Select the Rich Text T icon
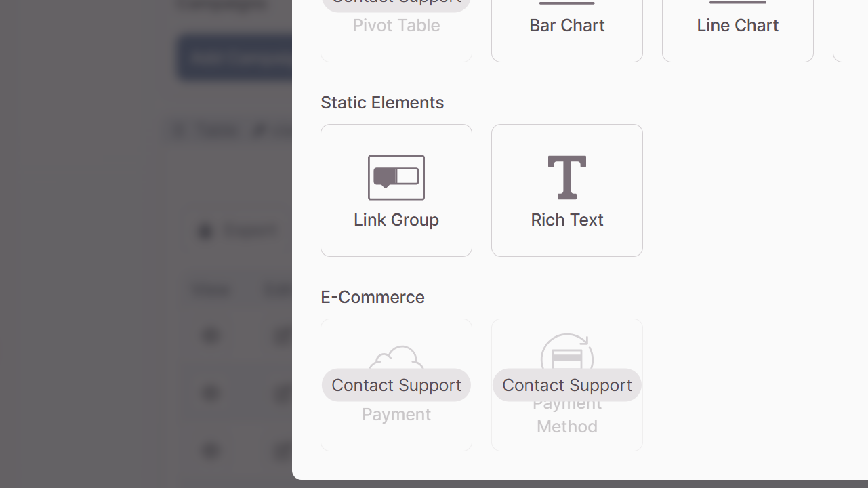The width and height of the screenshot is (868, 488). 567,178
